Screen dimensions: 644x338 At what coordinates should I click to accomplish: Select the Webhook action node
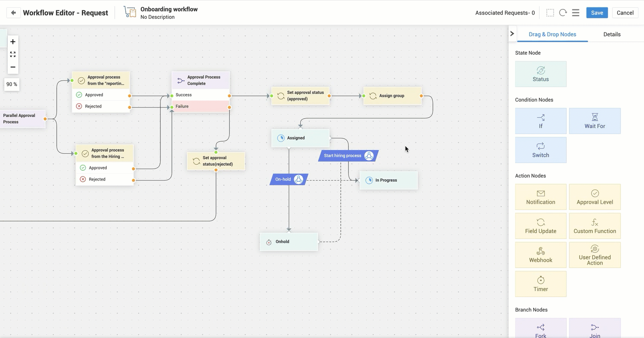click(x=541, y=255)
